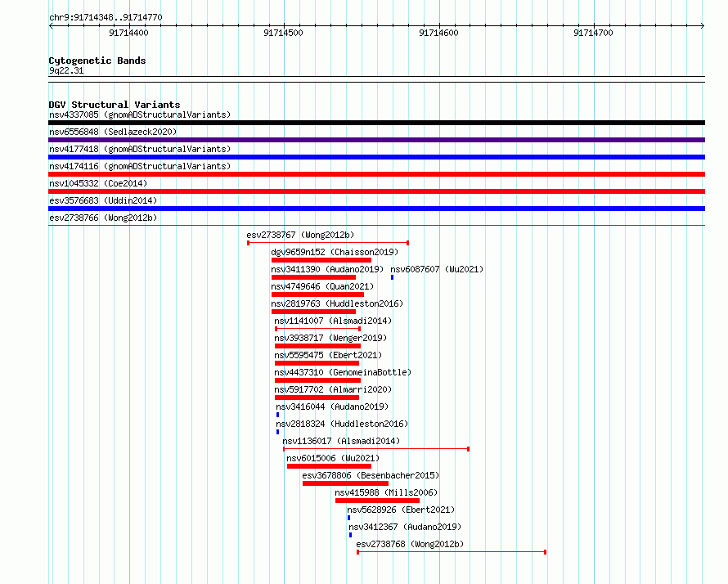The width and height of the screenshot is (728, 584).
Task: Click the esv3576683 (Uddin2014) label
Action: click(103, 200)
